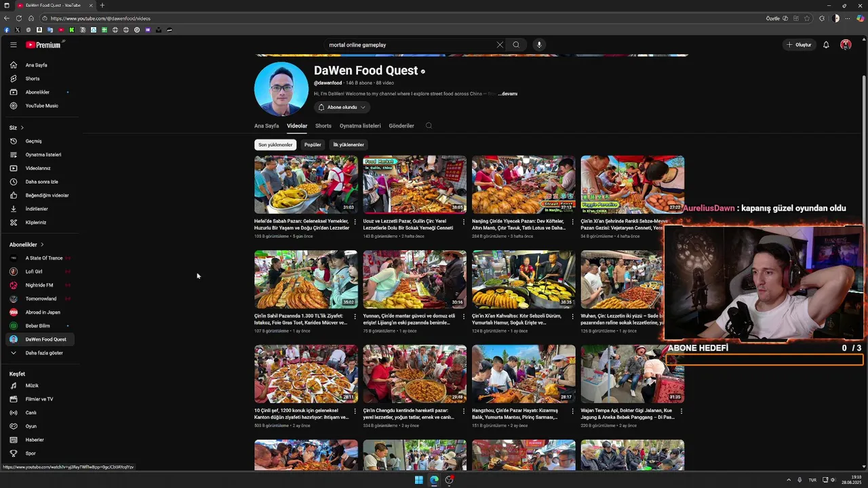Open options for Ucuz ve Lezzetli Pazar video
Screen dimensions: 868x488
(464, 222)
